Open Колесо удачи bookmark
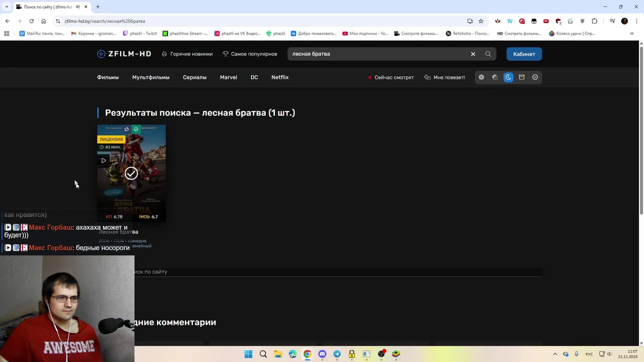 tap(572, 34)
